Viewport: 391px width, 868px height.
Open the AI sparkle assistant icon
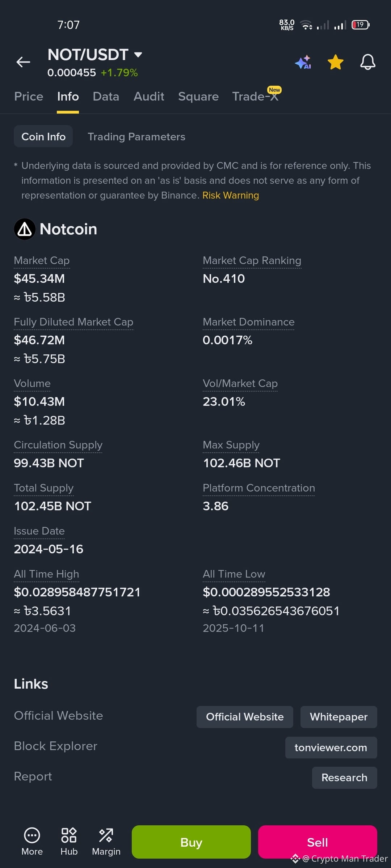coord(303,62)
